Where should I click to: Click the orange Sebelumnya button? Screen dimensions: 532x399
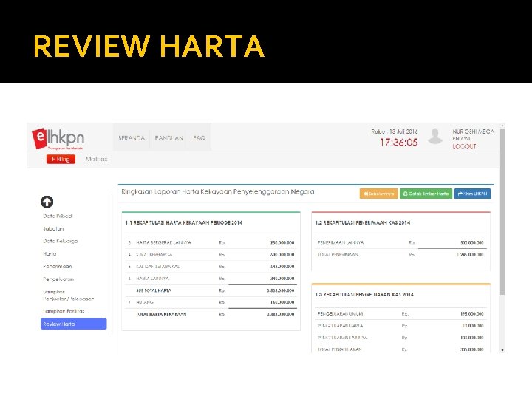pyautogui.click(x=378, y=194)
